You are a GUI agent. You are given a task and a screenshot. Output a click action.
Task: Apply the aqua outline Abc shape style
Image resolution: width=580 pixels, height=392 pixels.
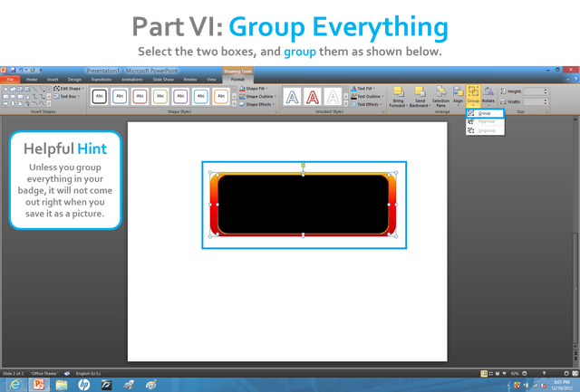click(x=201, y=97)
